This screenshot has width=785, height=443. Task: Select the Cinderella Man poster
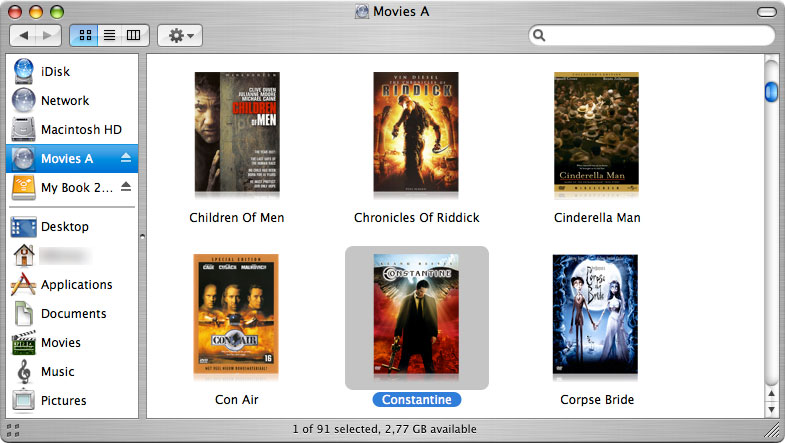[x=596, y=132]
